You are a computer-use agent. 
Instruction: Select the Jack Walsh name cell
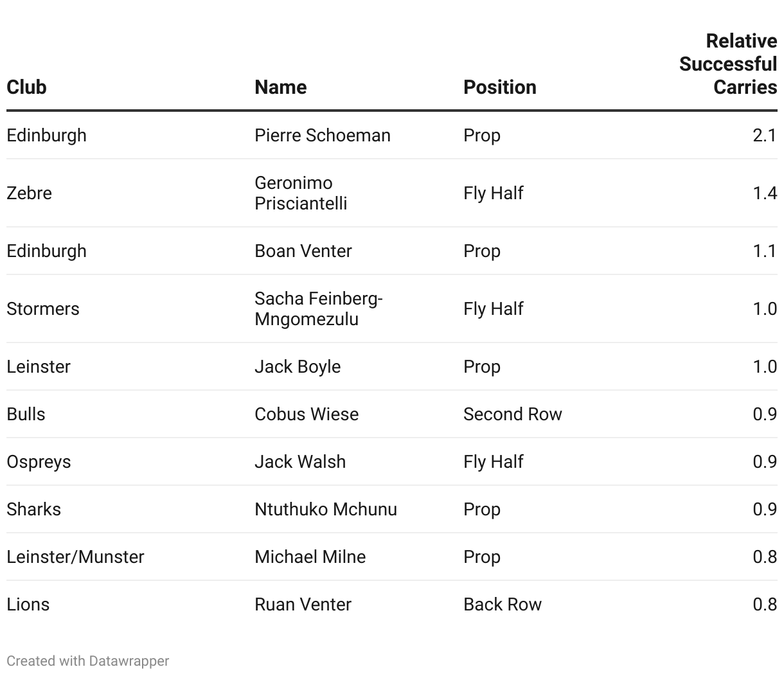(300, 461)
